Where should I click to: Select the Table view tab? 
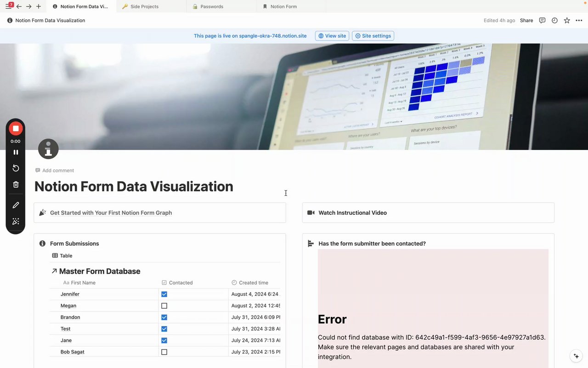(x=62, y=256)
